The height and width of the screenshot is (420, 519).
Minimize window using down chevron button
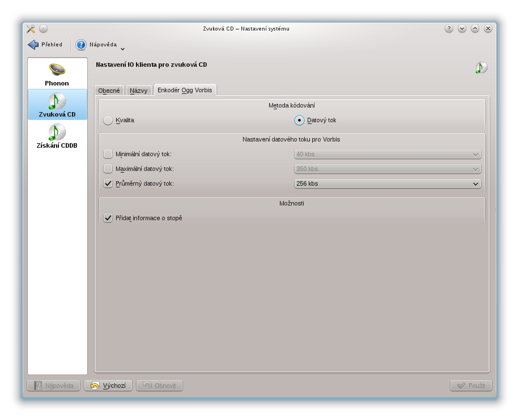pyautogui.click(x=462, y=29)
